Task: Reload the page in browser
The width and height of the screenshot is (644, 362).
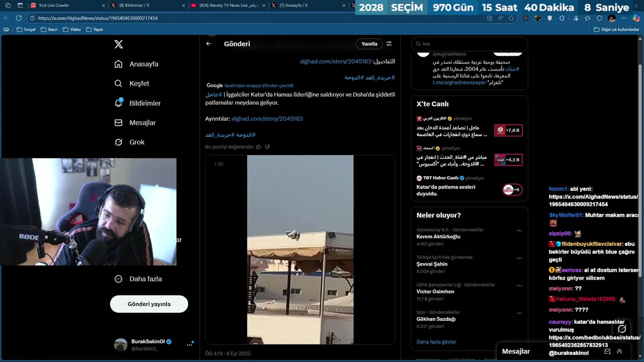Action: (x=19, y=18)
